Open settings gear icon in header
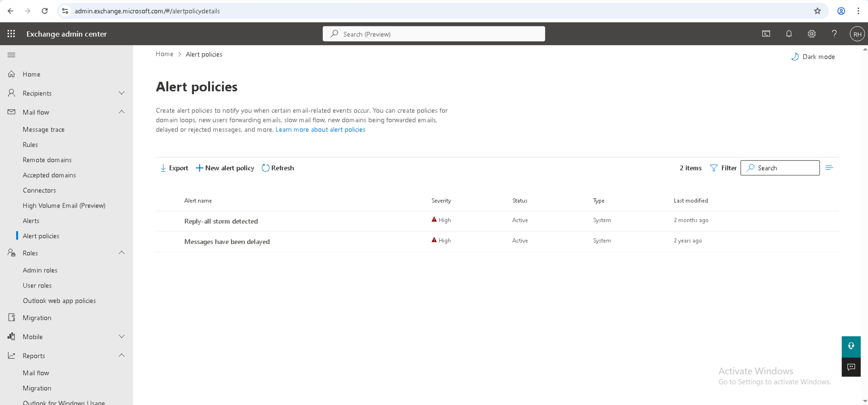This screenshot has height=405, width=868. click(812, 34)
